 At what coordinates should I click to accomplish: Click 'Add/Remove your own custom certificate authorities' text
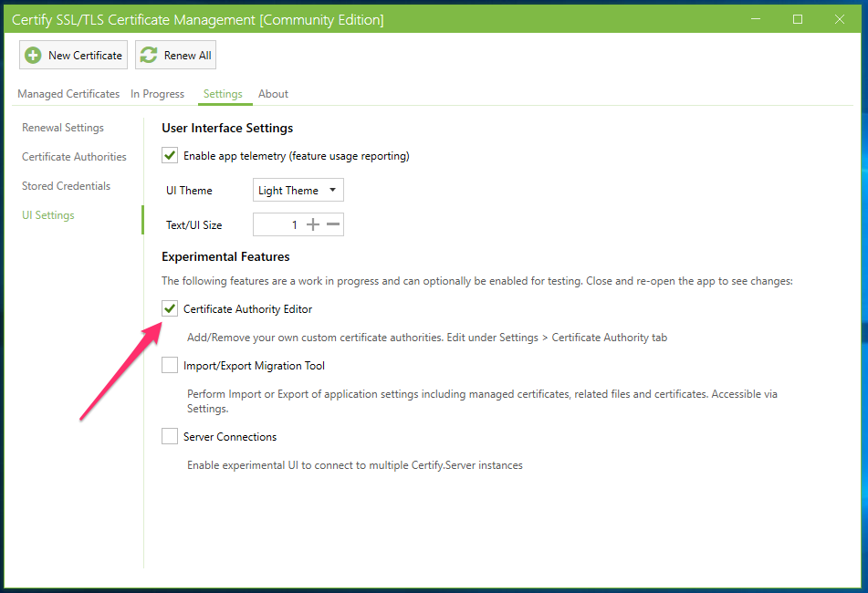[x=427, y=338]
